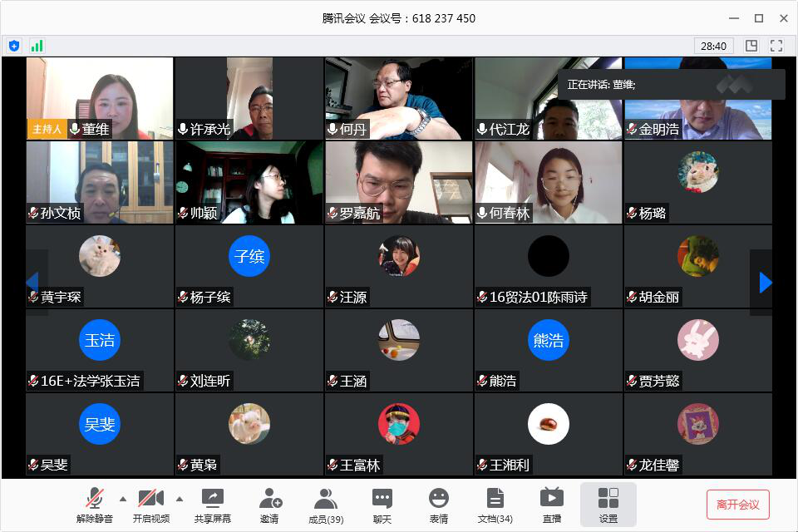Toggle Share Screen (共享屏幕)
This screenshot has width=798, height=532.
(x=213, y=505)
